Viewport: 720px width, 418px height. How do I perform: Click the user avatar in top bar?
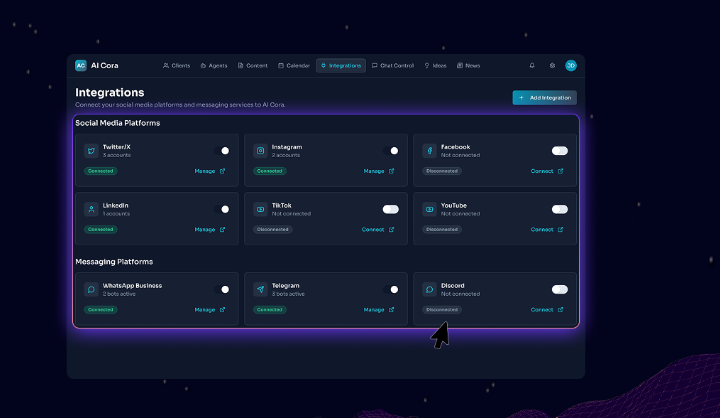click(x=571, y=66)
